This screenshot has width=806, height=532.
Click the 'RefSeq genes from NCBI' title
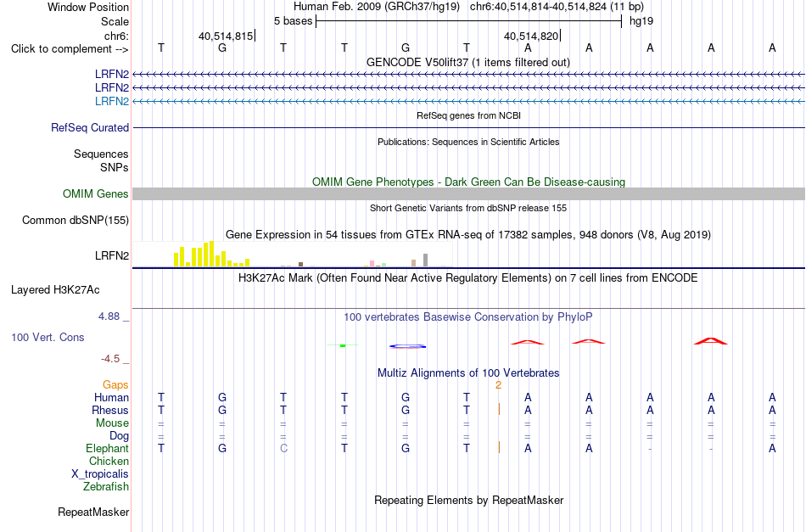468,115
